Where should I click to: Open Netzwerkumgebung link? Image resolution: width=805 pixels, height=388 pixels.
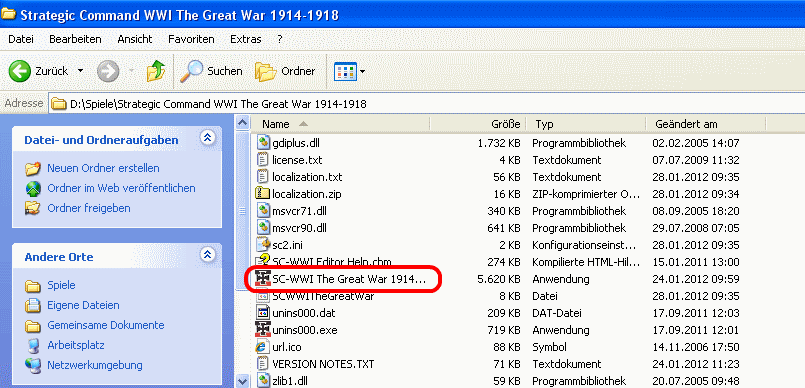[95, 365]
